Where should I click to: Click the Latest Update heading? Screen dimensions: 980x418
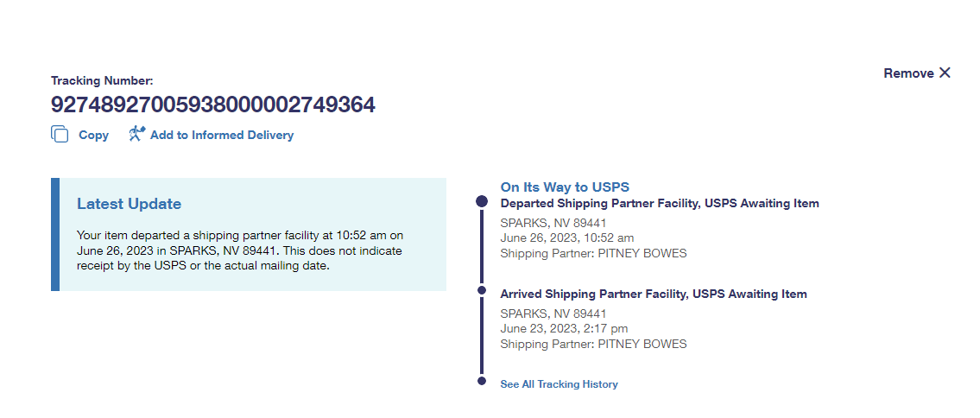tap(129, 204)
